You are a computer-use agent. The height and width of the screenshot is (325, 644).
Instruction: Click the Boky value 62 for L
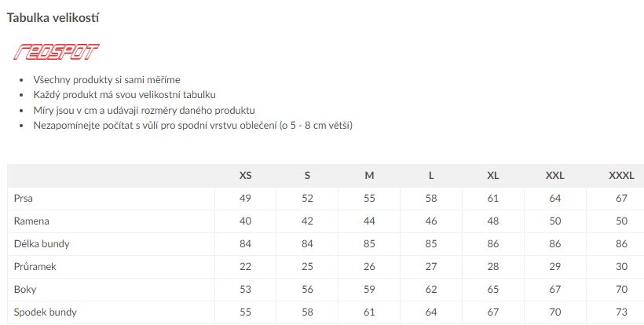(x=431, y=290)
